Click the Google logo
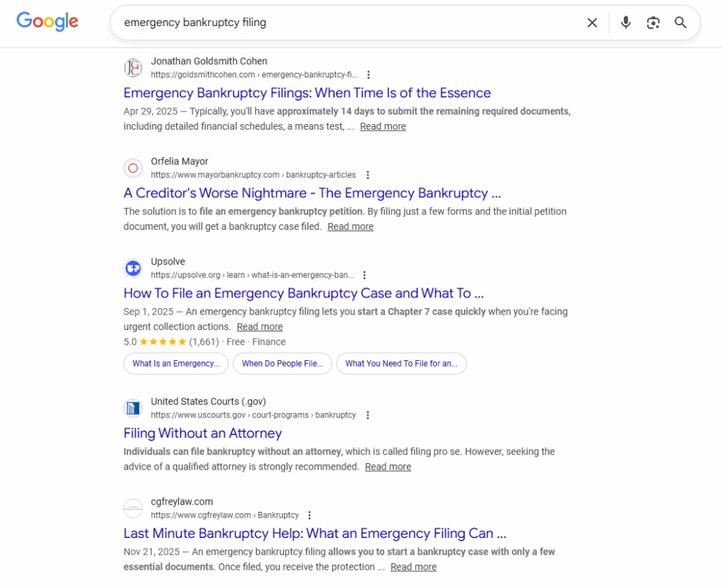Image resolution: width=722 pixels, height=588 pixels. (47, 22)
